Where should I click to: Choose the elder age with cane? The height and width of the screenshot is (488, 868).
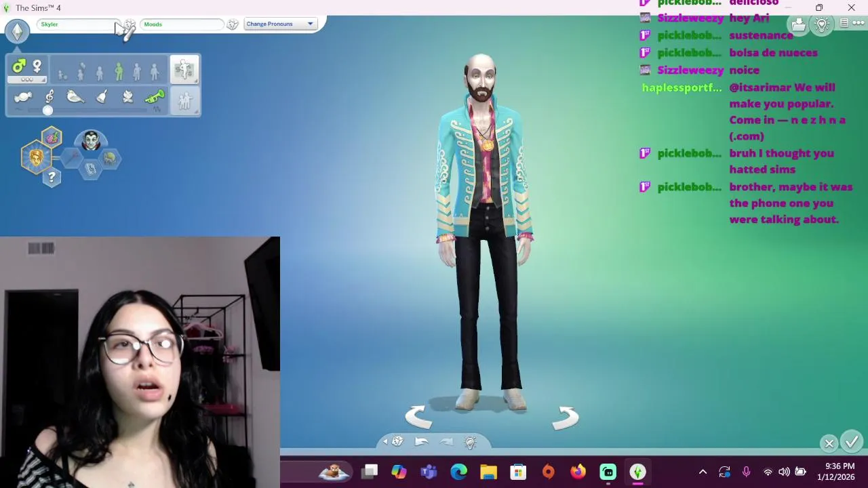click(x=155, y=71)
